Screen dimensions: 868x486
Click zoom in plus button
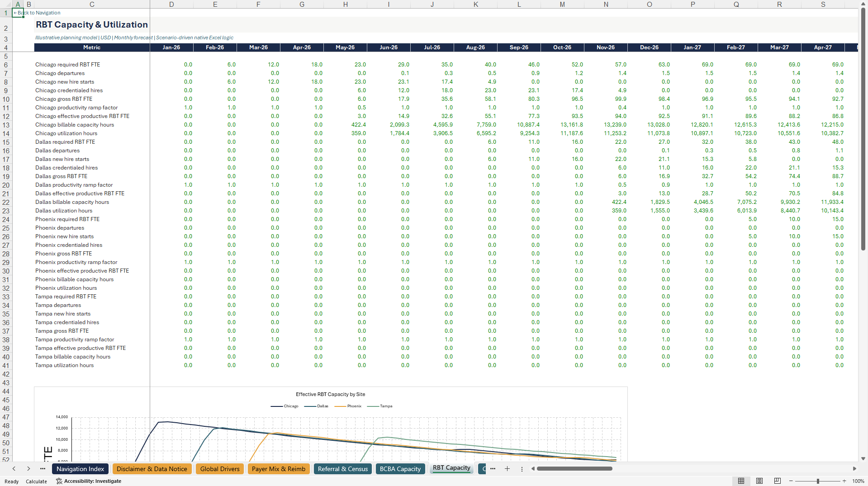coord(844,481)
